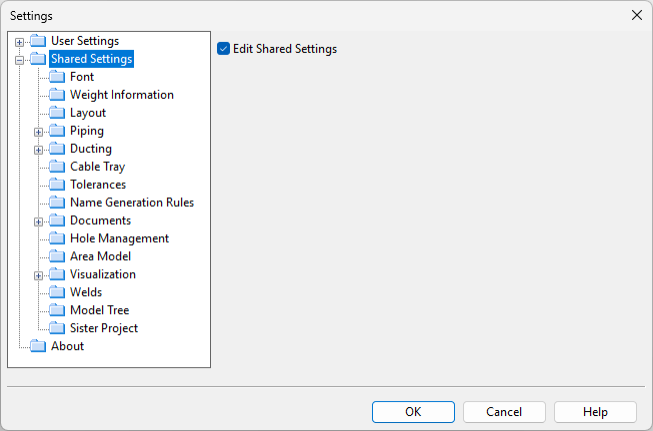Expand the Piping tree node

point(39,131)
